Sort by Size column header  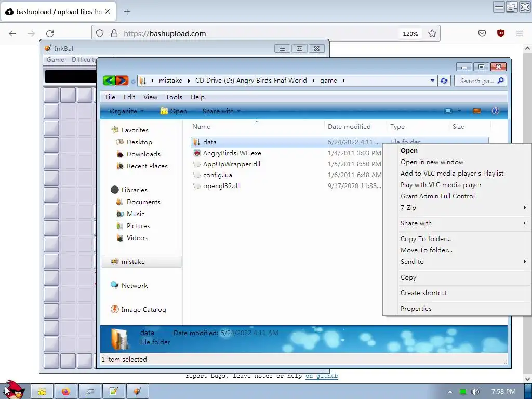(x=470, y=127)
